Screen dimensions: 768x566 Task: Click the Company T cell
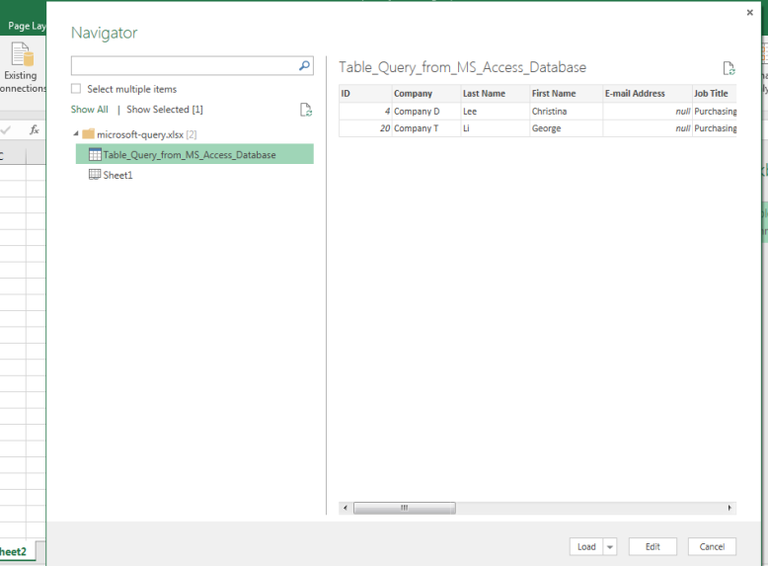click(x=426, y=128)
